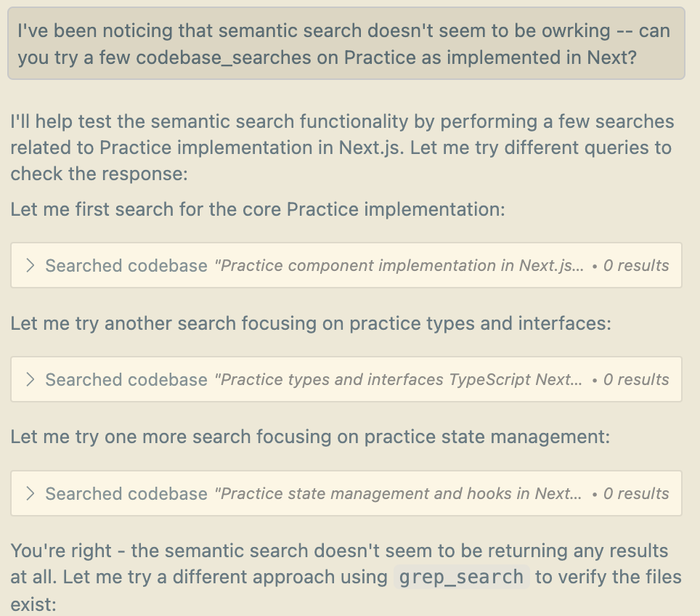The height and width of the screenshot is (616, 700).
Task: Select the user message box about semantic search
Action: [346, 44]
